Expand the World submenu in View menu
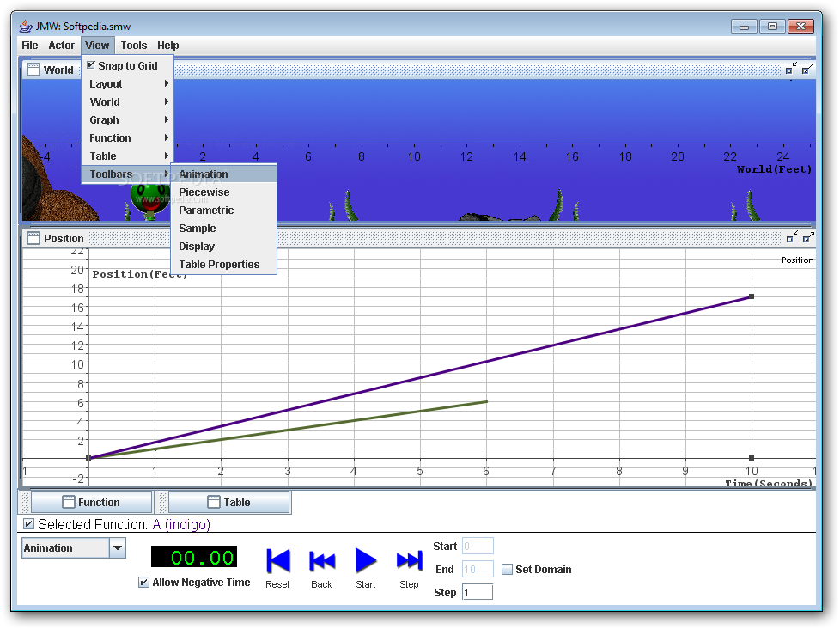The image size is (840, 629). pyautogui.click(x=127, y=101)
